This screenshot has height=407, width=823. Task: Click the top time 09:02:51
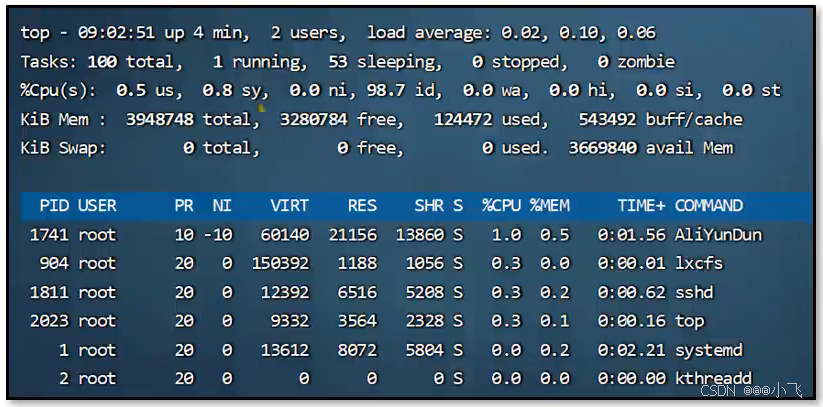(117, 33)
